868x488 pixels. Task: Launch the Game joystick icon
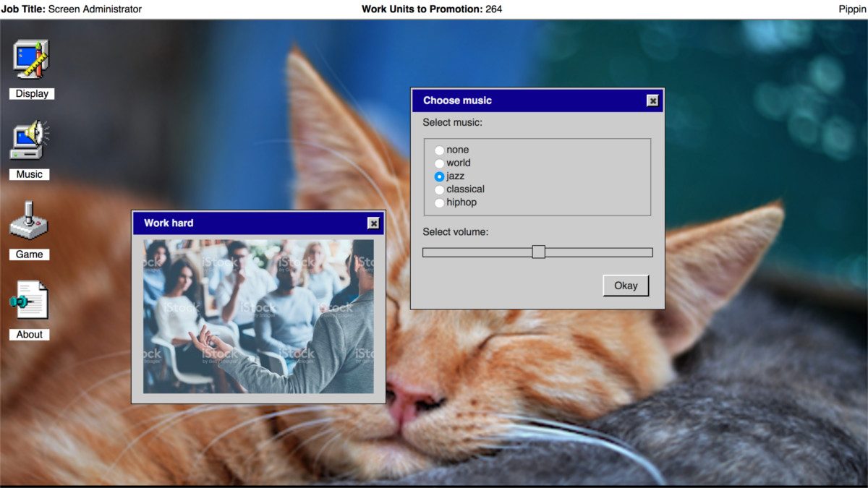(29, 221)
